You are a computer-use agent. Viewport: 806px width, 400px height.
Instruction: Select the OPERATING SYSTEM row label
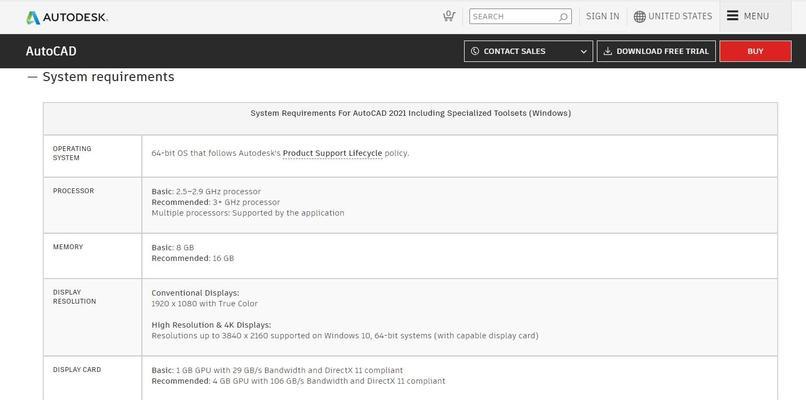(72, 153)
